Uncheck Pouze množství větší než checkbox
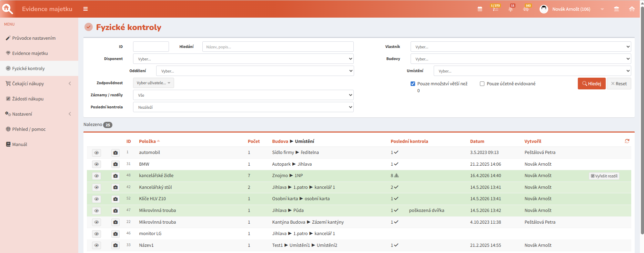This screenshot has height=253, width=644. pos(413,84)
